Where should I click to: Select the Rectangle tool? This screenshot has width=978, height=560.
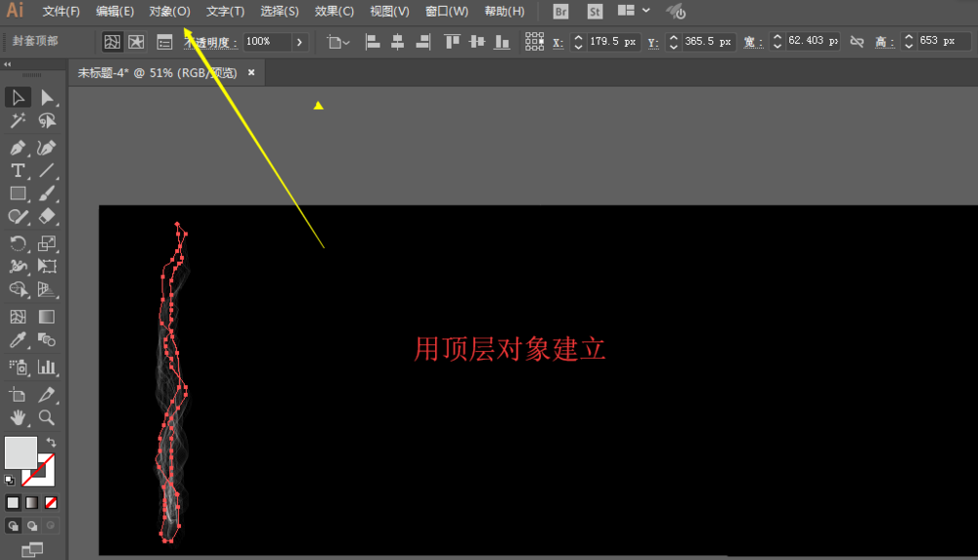click(x=18, y=194)
